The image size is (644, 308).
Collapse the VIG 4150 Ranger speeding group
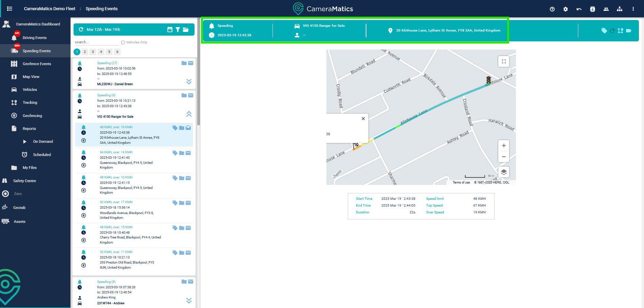(189, 114)
